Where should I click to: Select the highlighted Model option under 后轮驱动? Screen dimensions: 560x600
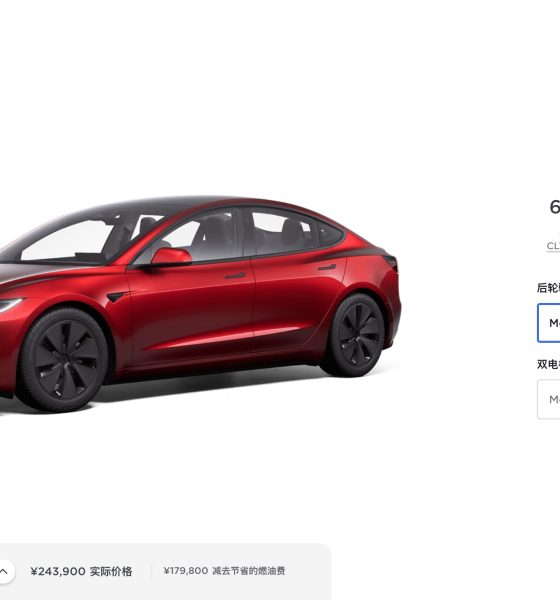549,323
